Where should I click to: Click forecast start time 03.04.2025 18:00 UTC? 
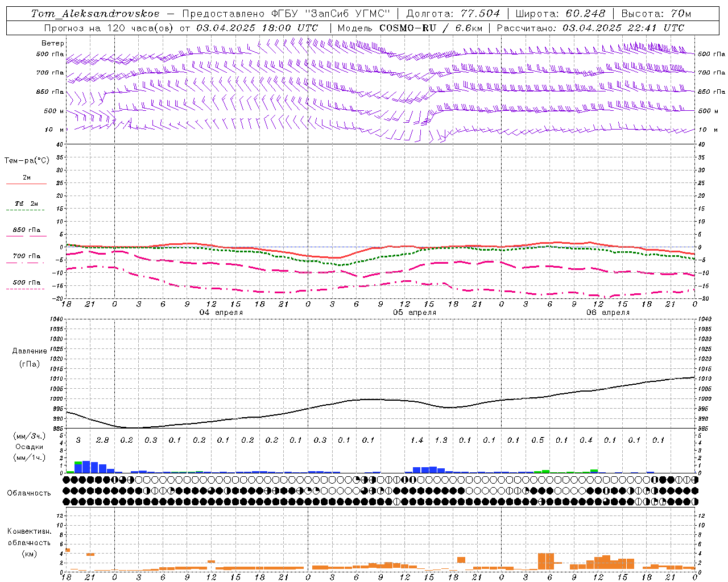(x=257, y=28)
